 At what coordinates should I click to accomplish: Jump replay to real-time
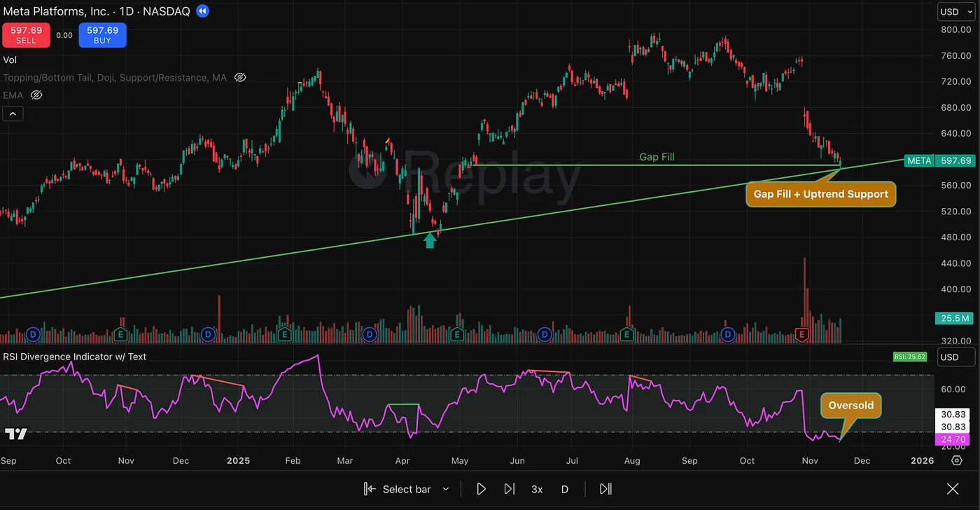[x=606, y=489]
